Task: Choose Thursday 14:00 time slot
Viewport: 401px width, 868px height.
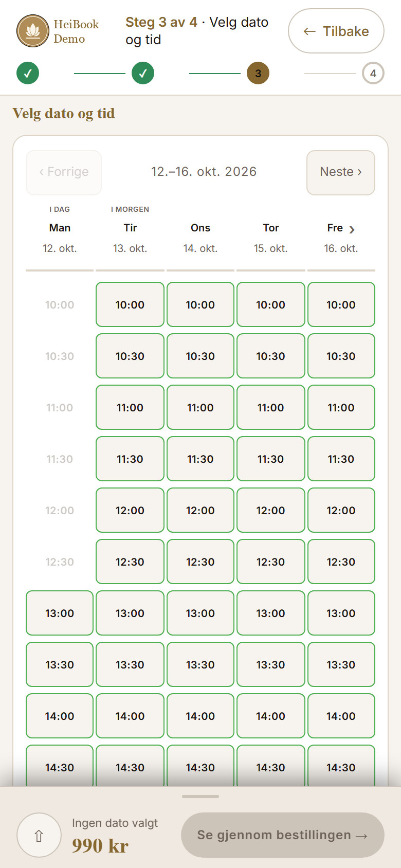Action: [271, 716]
